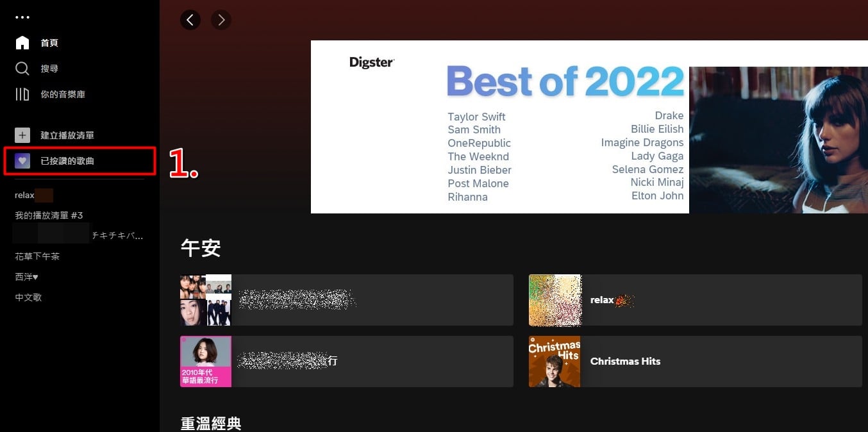Select 建立播放清單 label
Screen dimensions: 868x432
click(67, 135)
